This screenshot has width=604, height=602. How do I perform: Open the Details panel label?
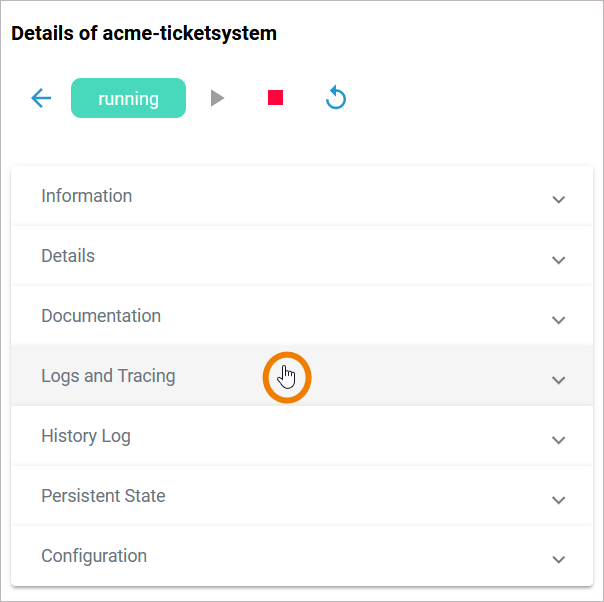click(x=68, y=256)
